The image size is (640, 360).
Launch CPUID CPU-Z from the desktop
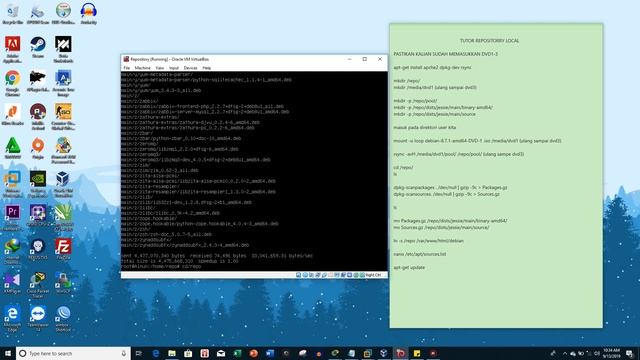(x=38, y=216)
